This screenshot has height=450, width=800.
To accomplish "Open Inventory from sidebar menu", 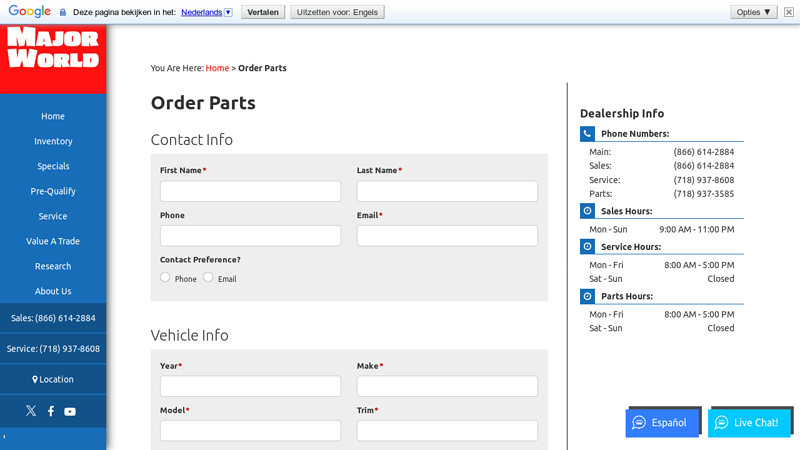I will [53, 141].
